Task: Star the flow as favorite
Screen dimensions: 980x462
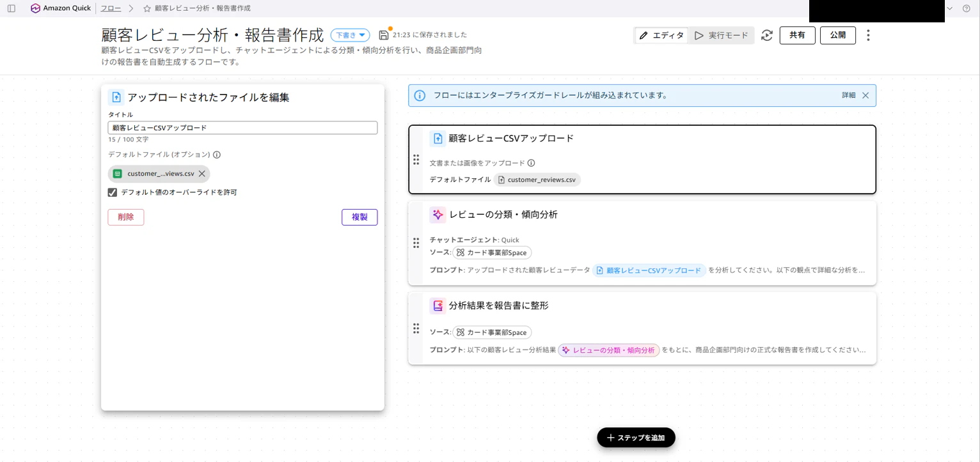Action: 147,8
